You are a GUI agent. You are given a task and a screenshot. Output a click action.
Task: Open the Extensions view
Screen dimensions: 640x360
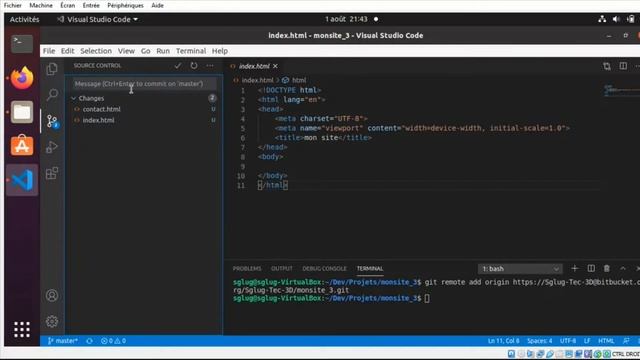click(52, 173)
